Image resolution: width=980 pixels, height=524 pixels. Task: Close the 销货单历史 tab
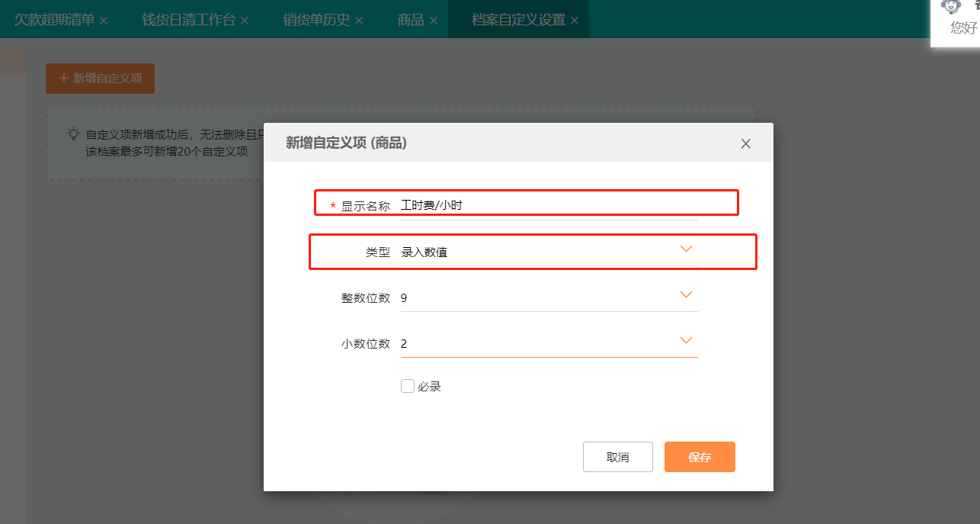(359, 21)
